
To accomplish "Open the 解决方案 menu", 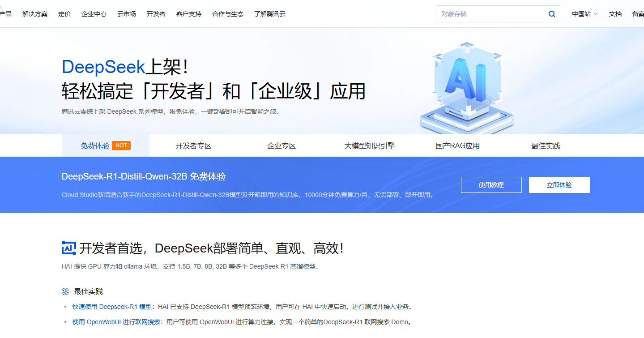I will coord(35,14).
